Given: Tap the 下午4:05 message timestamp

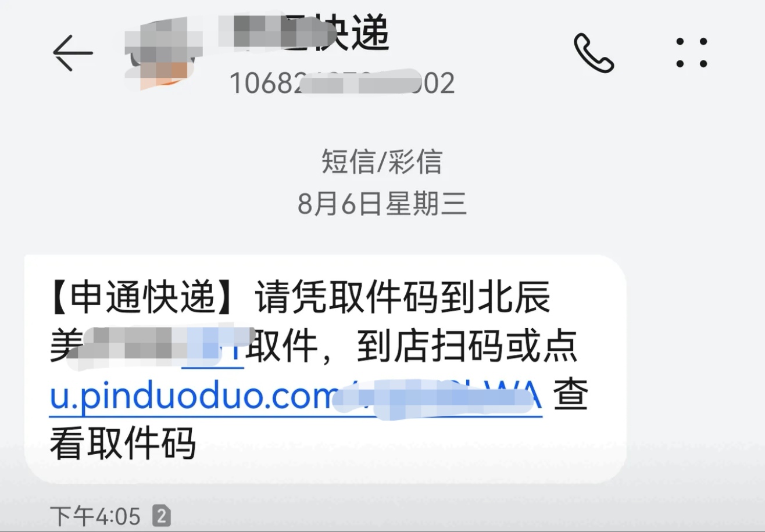Looking at the screenshot, I should pyautogui.click(x=95, y=516).
